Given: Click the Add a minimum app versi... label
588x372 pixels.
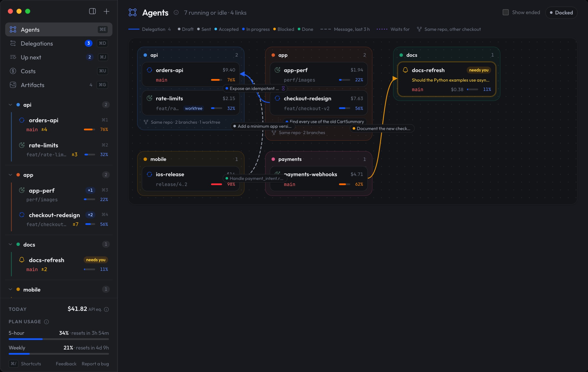Looking at the screenshot, I should coord(263,126).
